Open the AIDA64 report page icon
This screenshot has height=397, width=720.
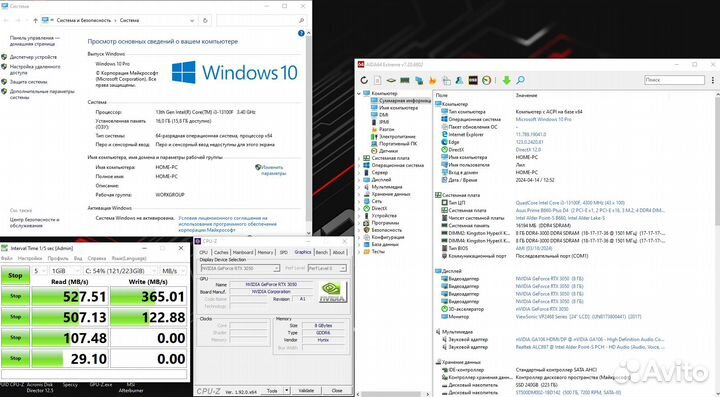(x=377, y=80)
